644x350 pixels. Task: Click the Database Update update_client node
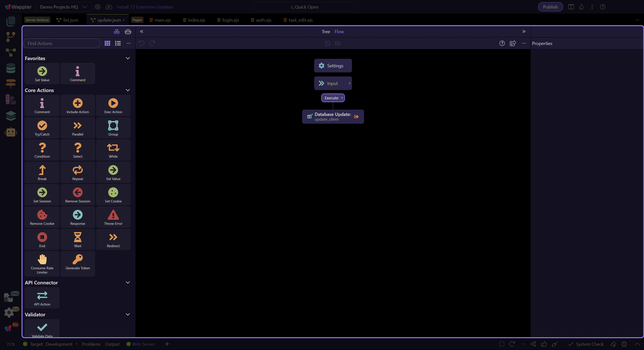coord(332,117)
